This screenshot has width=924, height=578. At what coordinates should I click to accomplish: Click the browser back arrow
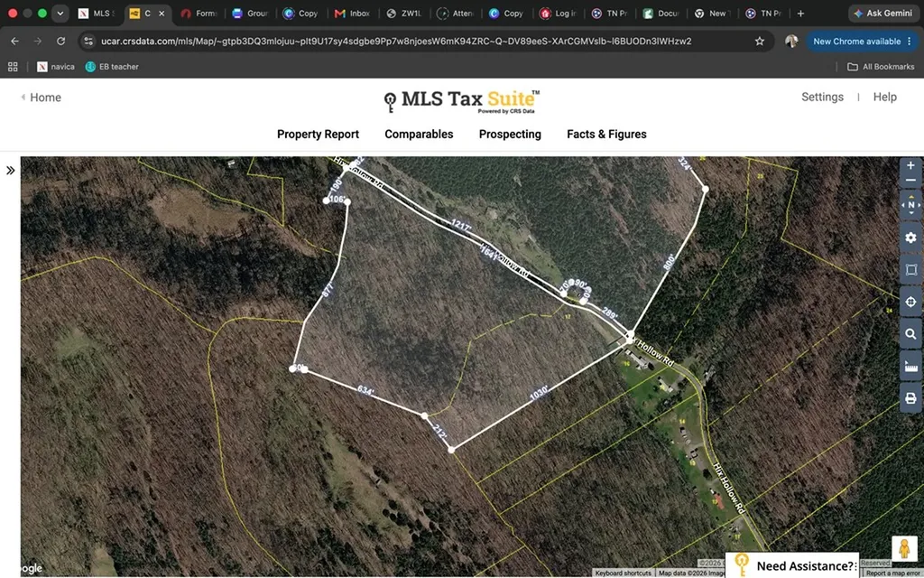coord(14,41)
